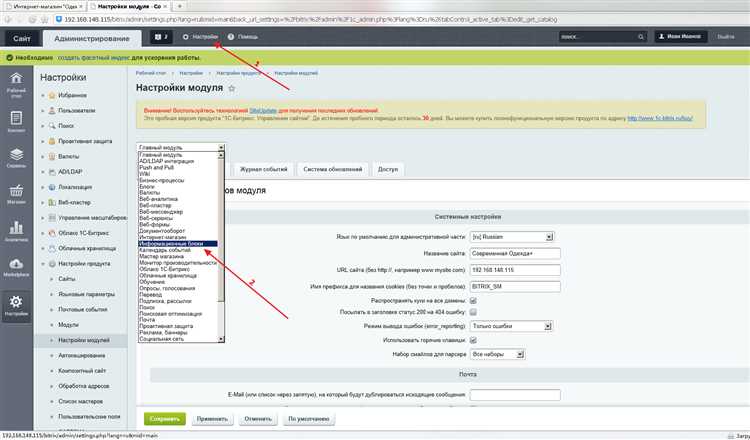Click the По умолчанию button

(309, 419)
